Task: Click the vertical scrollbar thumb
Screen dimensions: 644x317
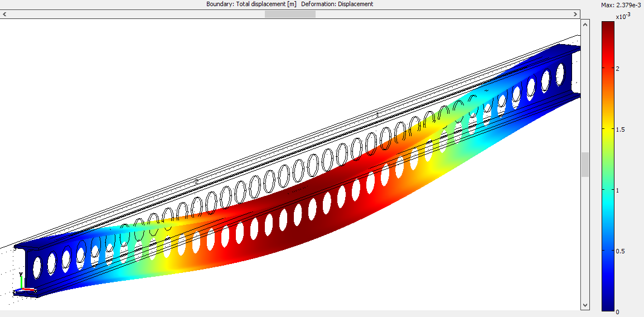Action: tap(585, 165)
